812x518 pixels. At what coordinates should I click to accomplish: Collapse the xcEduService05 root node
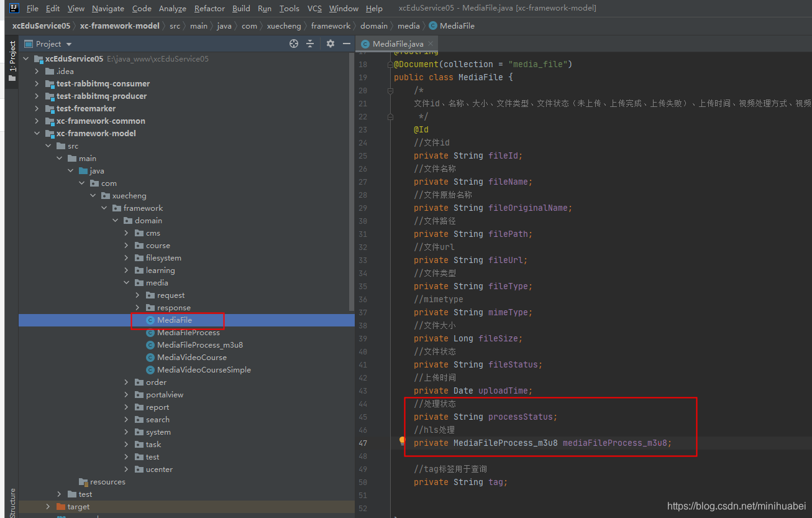pyautogui.click(x=26, y=59)
